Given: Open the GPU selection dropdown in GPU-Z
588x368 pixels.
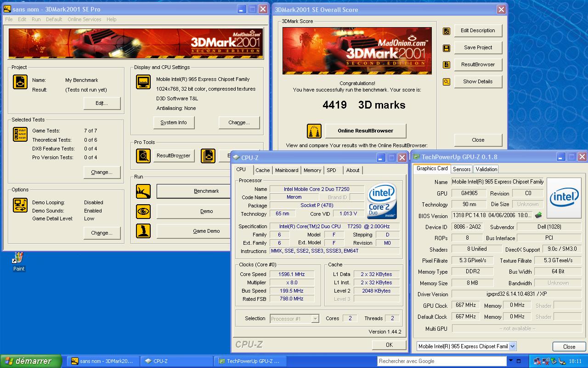Looking at the screenshot, I should click(513, 346).
